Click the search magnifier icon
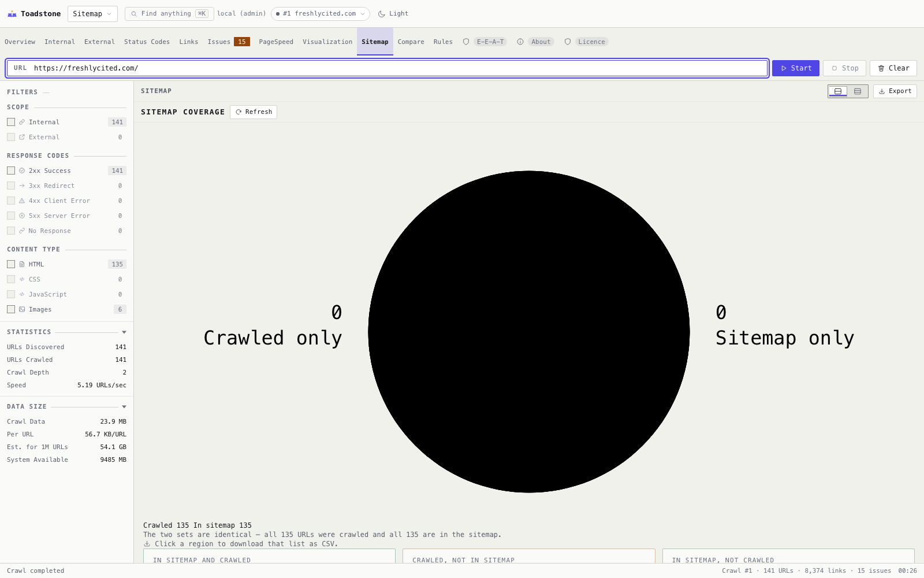924x578 pixels. [134, 14]
